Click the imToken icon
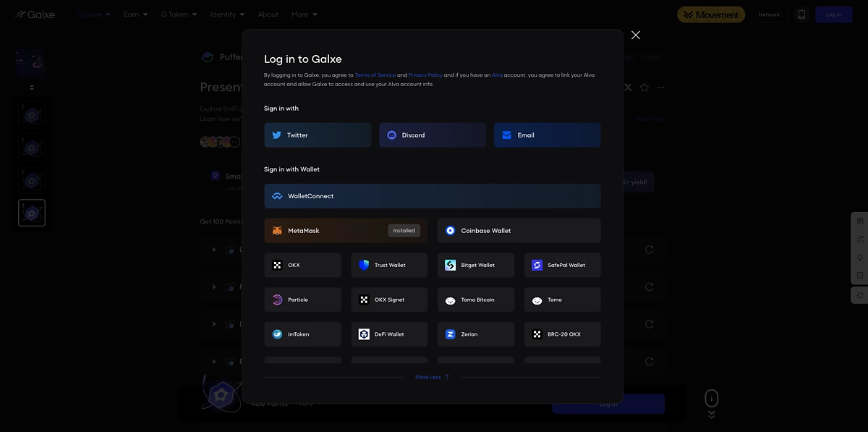The height and width of the screenshot is (432, 868). tap(277, 334)
